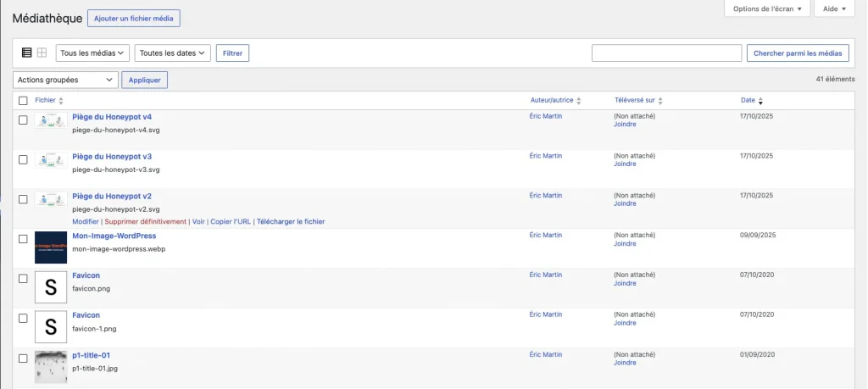
Task: Open Honeypot v4 thumbnail image
Action: [x=51, y=120]
